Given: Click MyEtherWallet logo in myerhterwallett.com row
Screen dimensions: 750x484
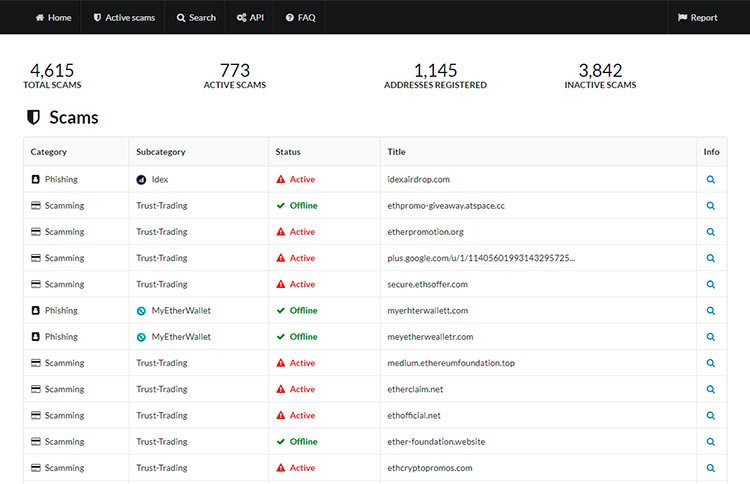Looking at the screenshot, I should (x=141, y=311).
